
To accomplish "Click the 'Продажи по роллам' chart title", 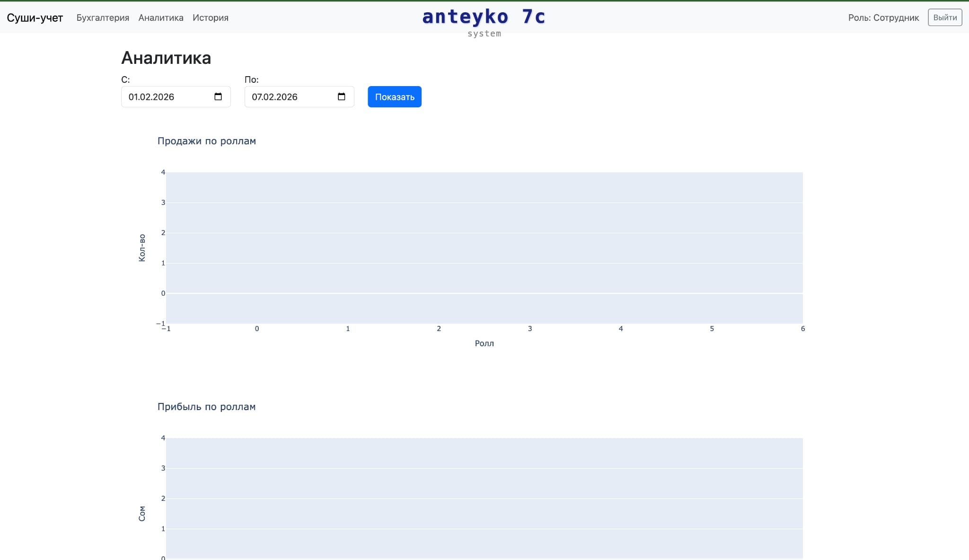I will (x=207, y=140).
